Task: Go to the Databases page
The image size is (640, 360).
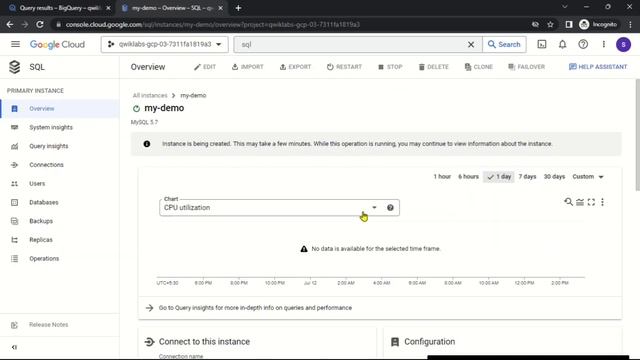Action: point(60,202)
